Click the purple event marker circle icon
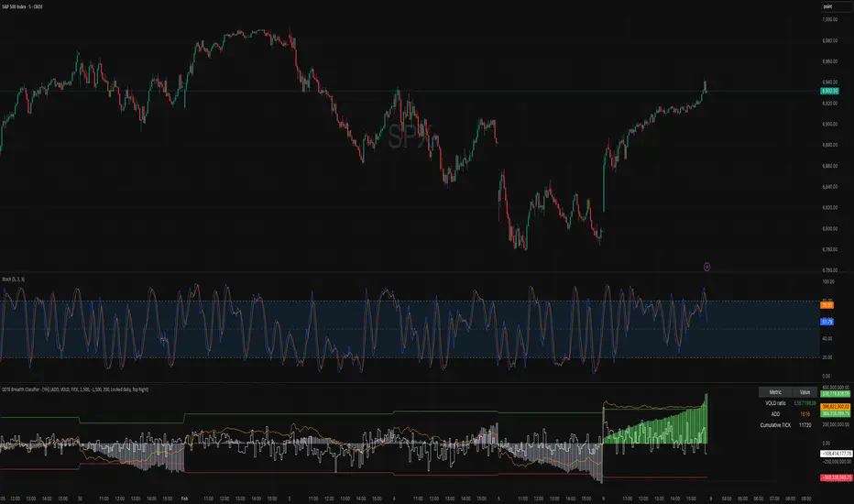This screenshot has height=504, width=854. pos(707,267)
